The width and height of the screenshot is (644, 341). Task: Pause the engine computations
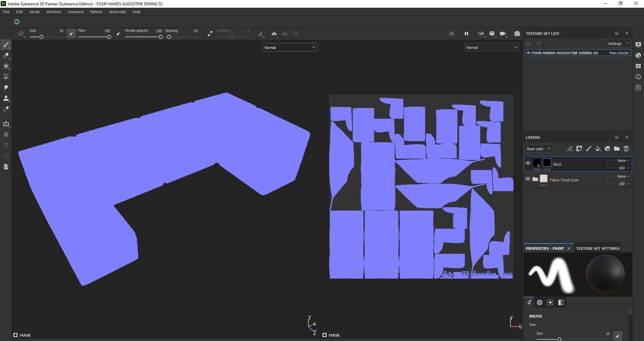[466, 34]
